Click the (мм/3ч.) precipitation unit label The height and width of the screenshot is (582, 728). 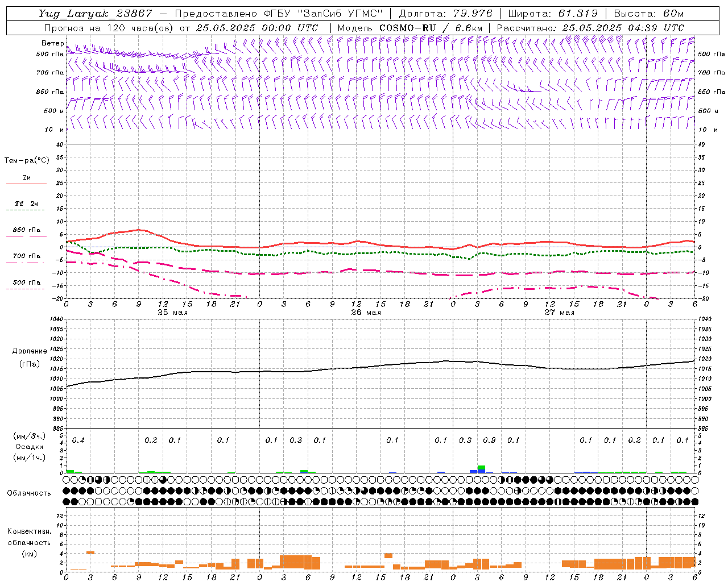pyautogui.click(x=29, y=436)
